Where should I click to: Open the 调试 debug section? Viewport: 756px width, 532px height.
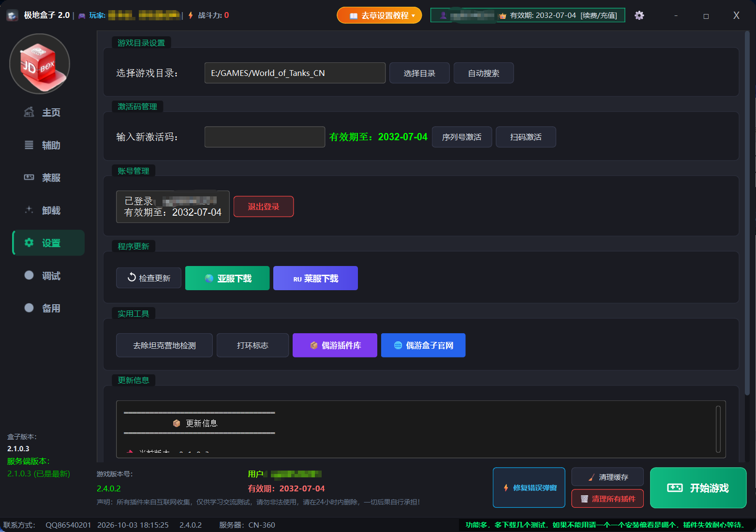(x=48, y=276)
